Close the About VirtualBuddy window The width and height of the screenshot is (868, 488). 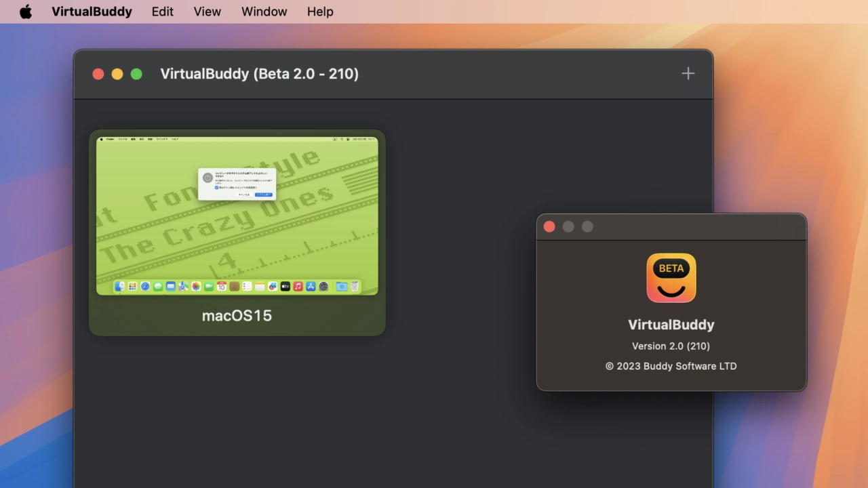click(x=549, y=226)
